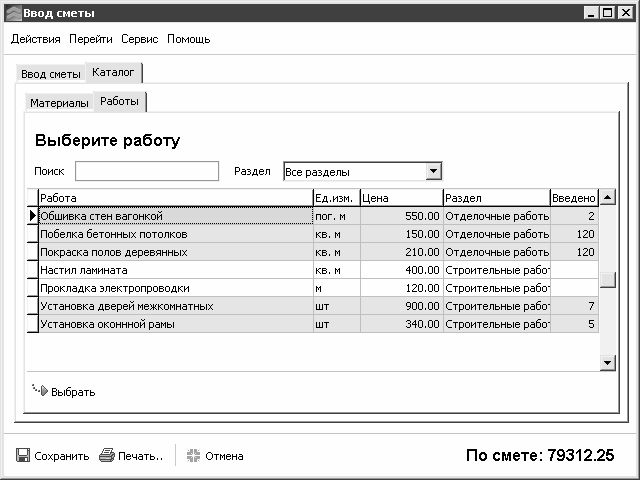Maximize the Ввод сметы window
Image resolution: width=640 pixels, height=480 pixels.
608,13
